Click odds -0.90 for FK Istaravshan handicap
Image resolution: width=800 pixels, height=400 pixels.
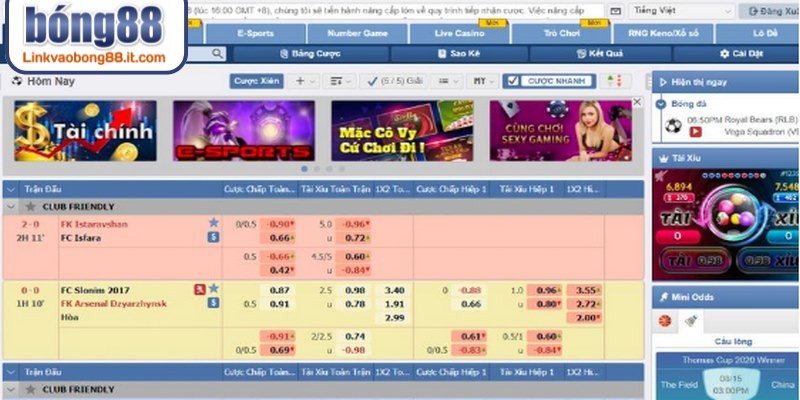pyautogui.click(x=279, y=224)
